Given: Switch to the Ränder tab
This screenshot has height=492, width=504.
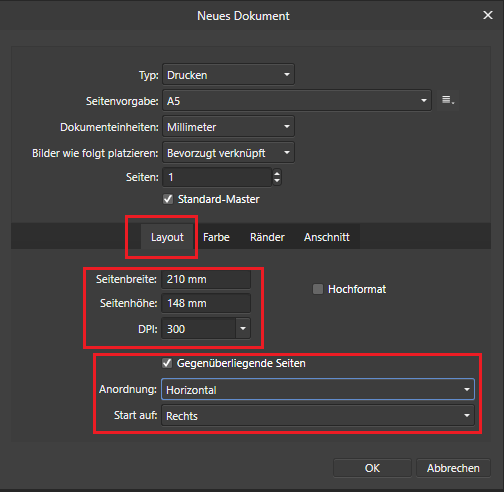Looking at the screenshot, I should coord(267,237).
